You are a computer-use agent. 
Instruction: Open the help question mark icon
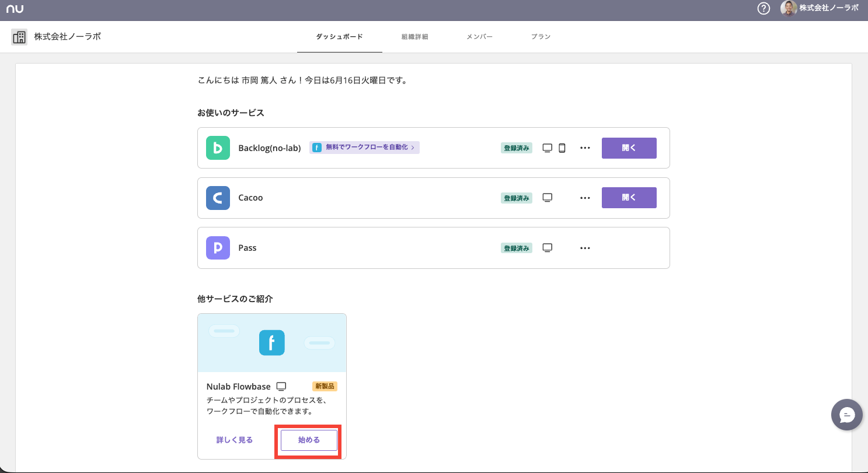click(764, 9)
